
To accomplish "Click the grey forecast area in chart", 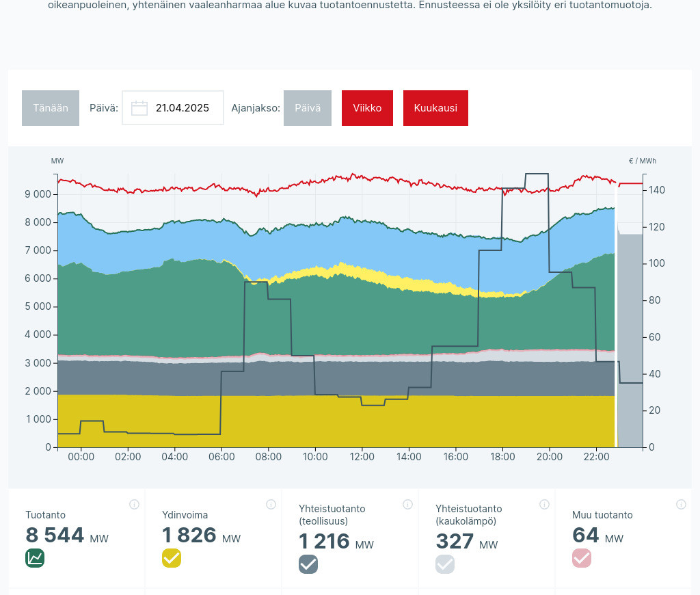I will point(630,342).
